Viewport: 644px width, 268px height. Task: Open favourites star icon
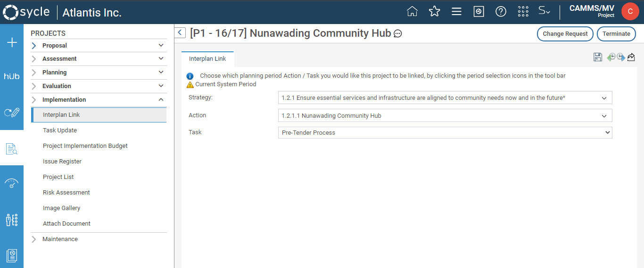pos(434,12)
